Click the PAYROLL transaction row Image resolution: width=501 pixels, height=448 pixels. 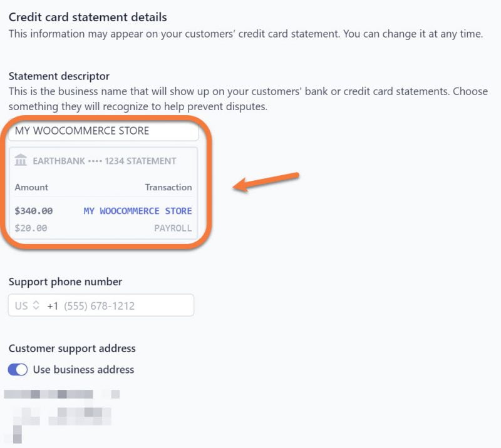pos(171,228)
